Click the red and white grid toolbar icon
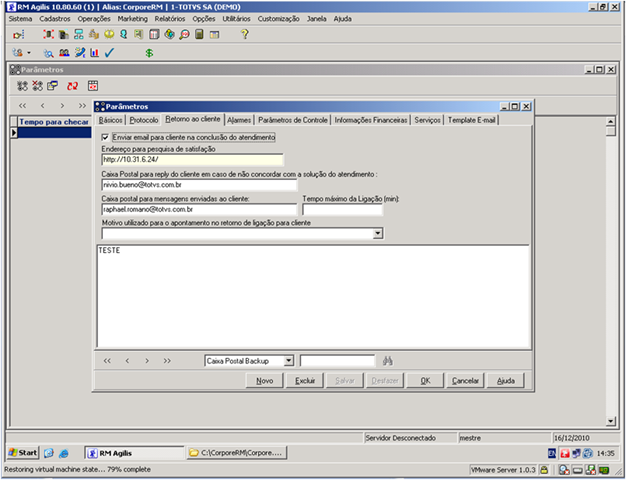 tap(154, 34)
